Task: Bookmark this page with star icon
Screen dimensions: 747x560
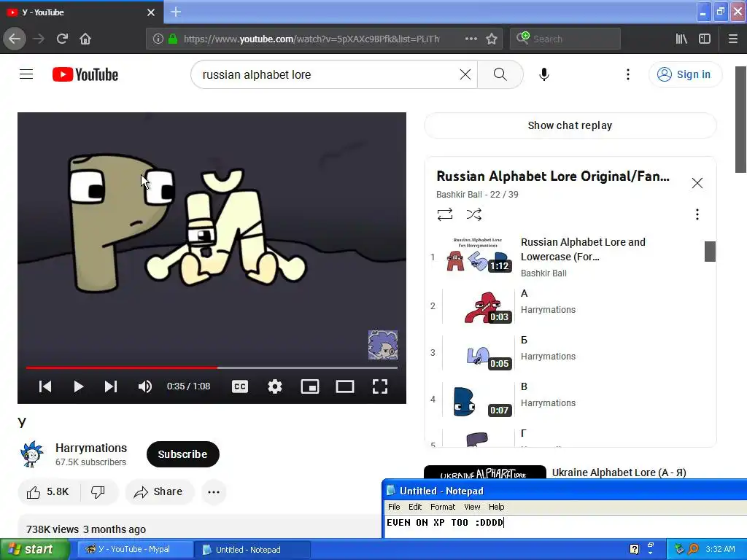Action: (x=492, y=39)
